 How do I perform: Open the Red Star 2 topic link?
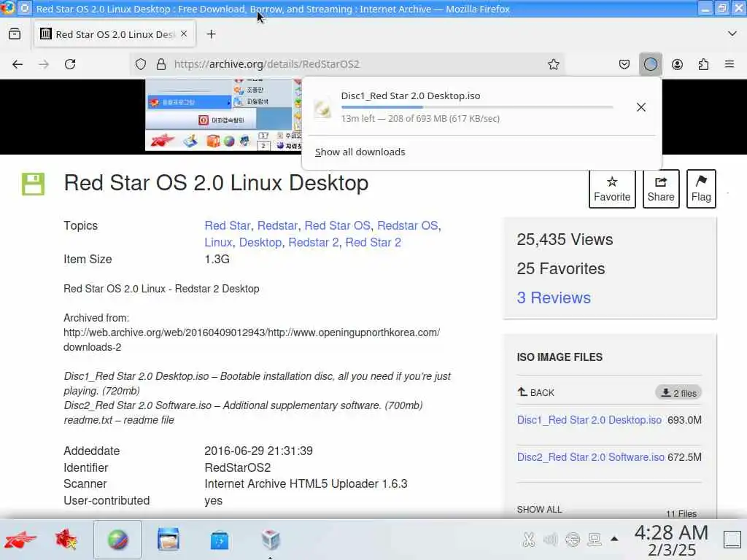[x=373, y=242]
